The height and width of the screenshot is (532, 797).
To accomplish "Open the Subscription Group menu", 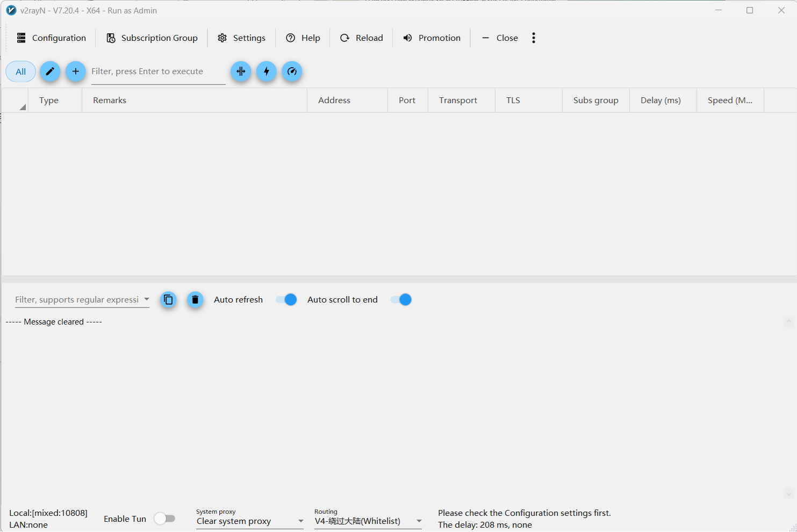I will click(152, 38).
